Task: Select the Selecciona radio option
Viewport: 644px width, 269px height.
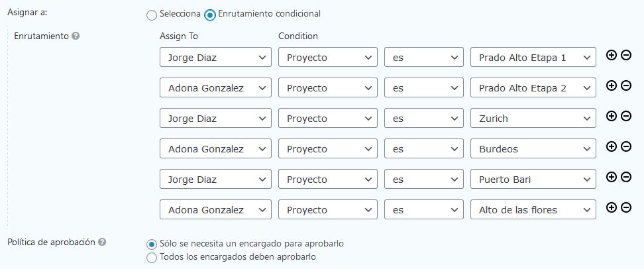Action: pos(152,14)
